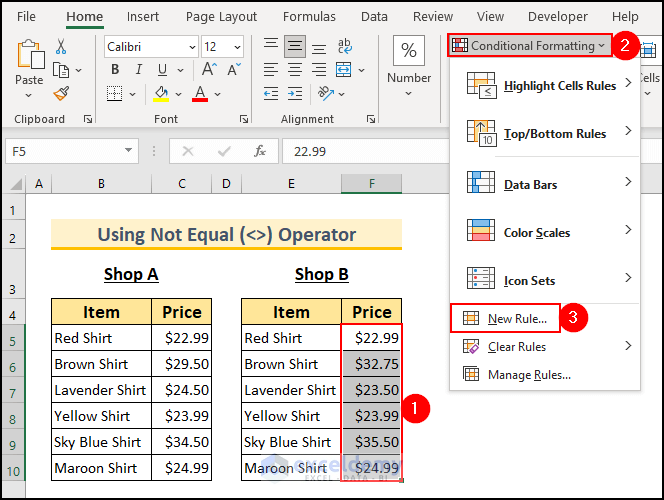Open Top/Bottom Rules submenu
The height and width of the screenshot is (500, 664).
545,133
